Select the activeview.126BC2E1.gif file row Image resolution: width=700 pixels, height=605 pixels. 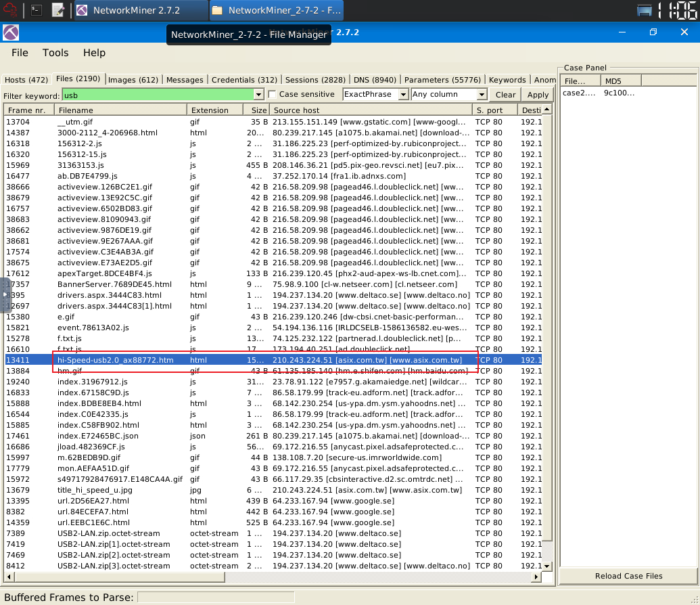(273, 187)
